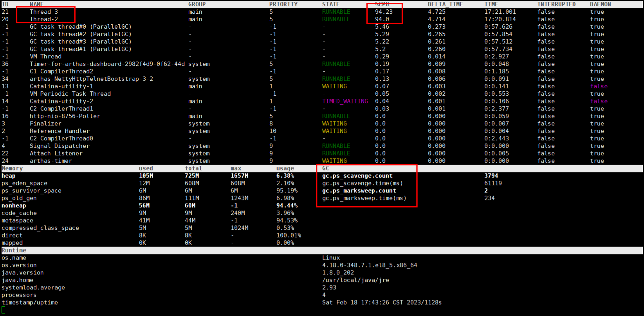The height and width of the screenshot is (316, 644).
Task: Click the GC section header
Action: (326, 168)
